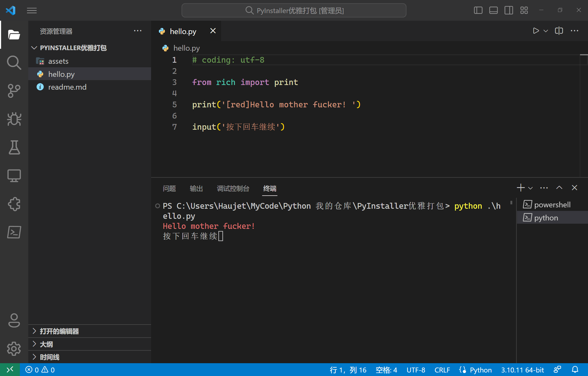Open the Extensions view
The height and width of the screenshot is (376, 588).
click(x=14, y=204)
